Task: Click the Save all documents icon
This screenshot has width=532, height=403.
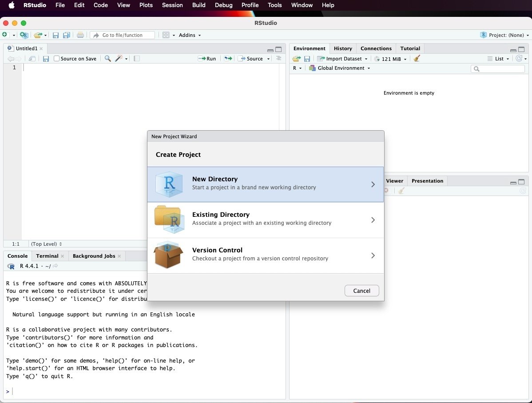Action: [x=67, y=35]
